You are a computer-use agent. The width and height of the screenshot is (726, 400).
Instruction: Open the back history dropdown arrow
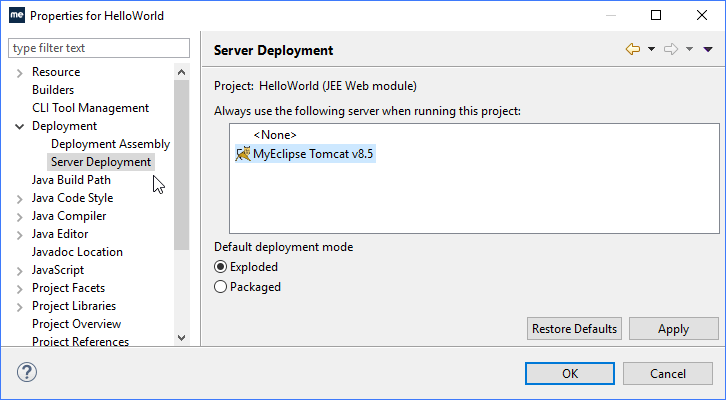(x=651, y=49)
